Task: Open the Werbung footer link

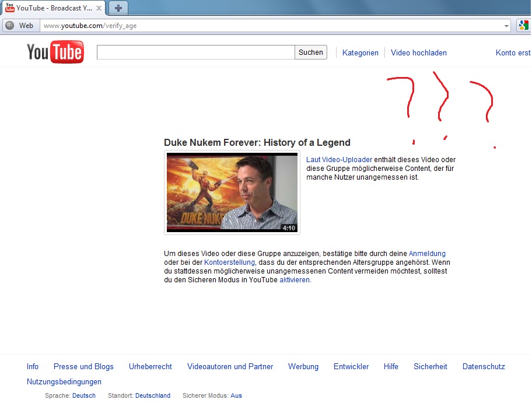Action: pyautogui.click(x=303, y=366)
